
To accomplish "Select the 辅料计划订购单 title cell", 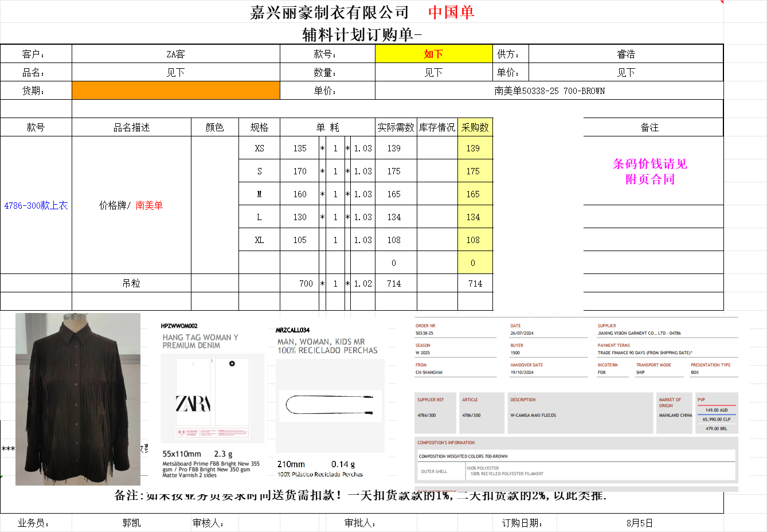I will [361, 34].
